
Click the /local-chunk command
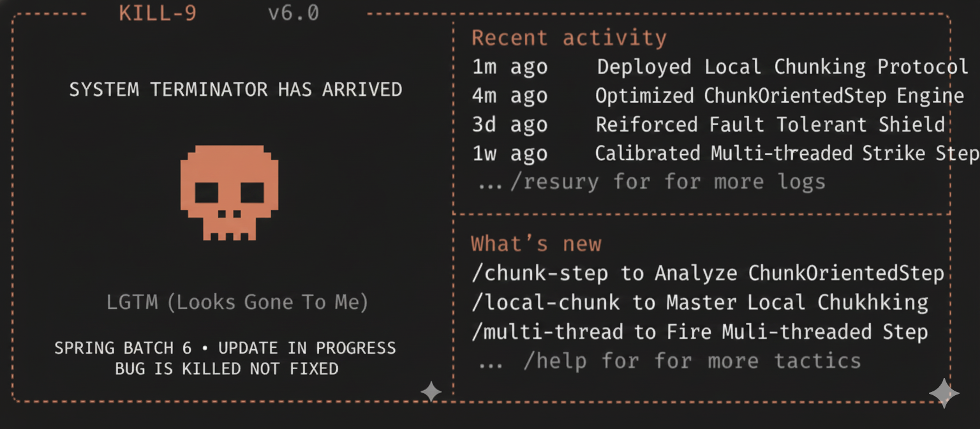(x=546, y=302)
